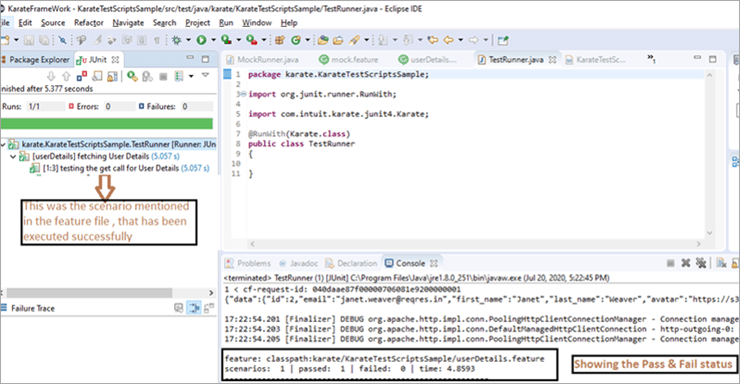Open the Navigate menu

[x=128, y=23]
